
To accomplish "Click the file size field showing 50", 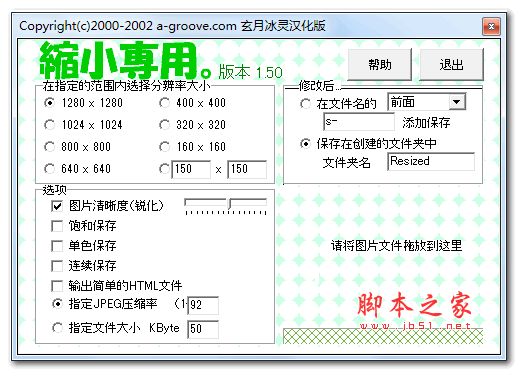I will pos(203,329).
